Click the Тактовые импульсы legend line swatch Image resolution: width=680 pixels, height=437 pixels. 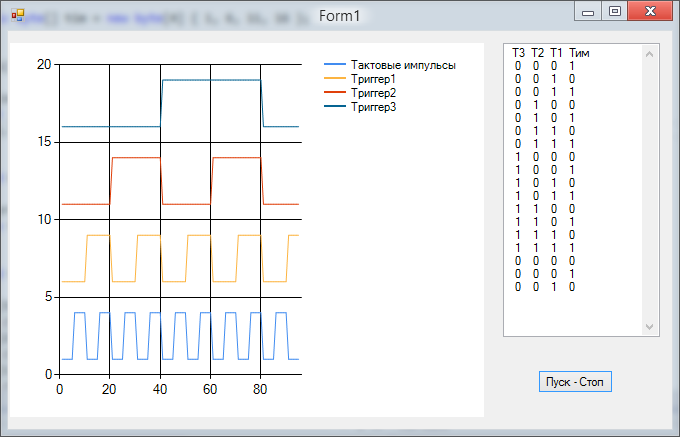point(335,65)
